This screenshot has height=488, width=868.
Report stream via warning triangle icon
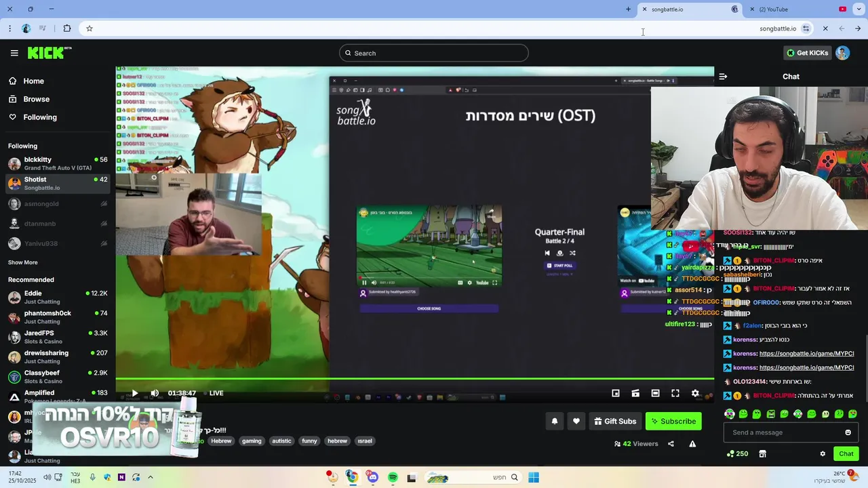[692, 444]
